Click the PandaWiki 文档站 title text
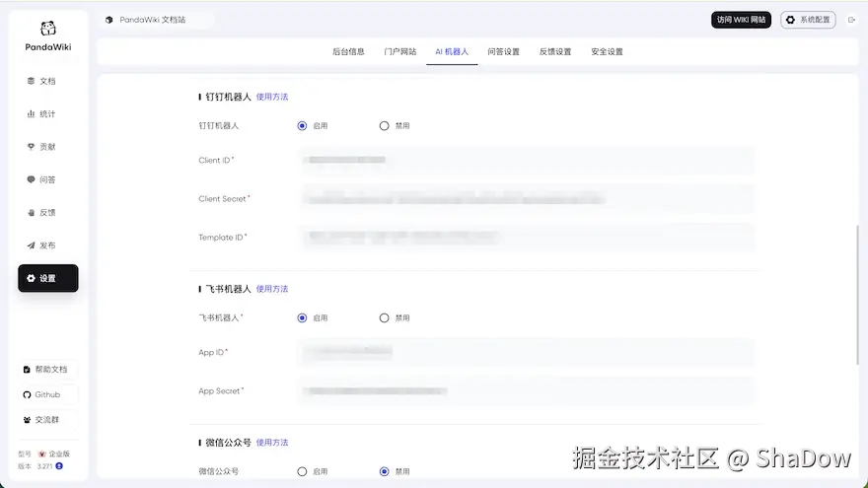 coord(153,20)
